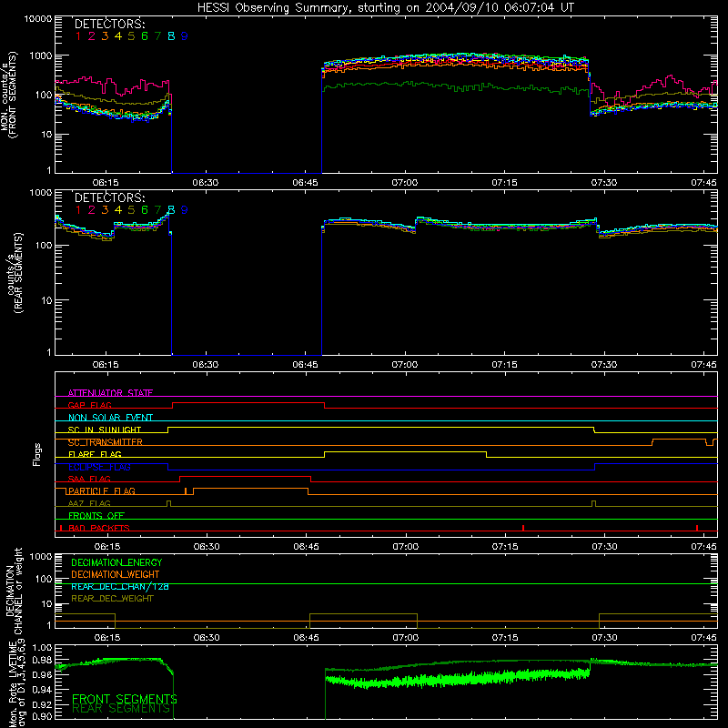Select yellow detector 4 in rear segments legend
This screenshot has width=728, height=728.
(118, 210)
